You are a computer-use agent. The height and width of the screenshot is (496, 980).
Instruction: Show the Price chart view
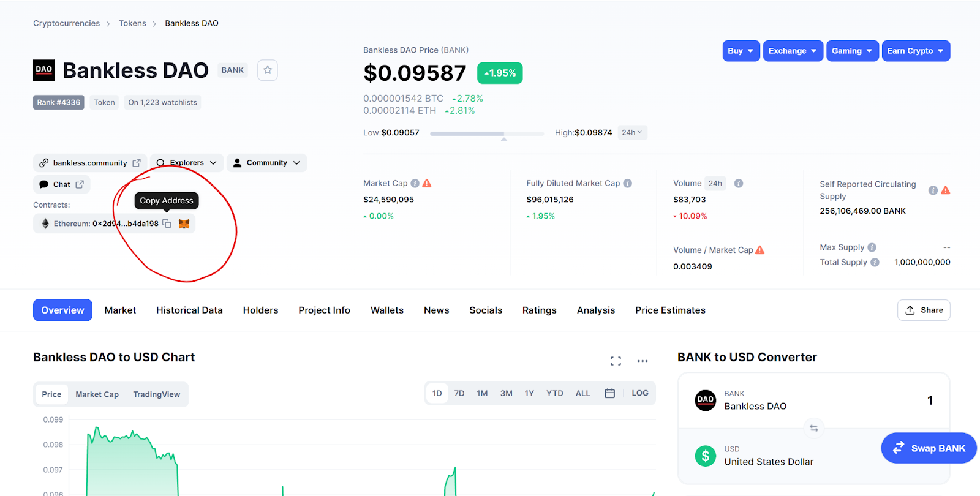[x=51, y=394]
